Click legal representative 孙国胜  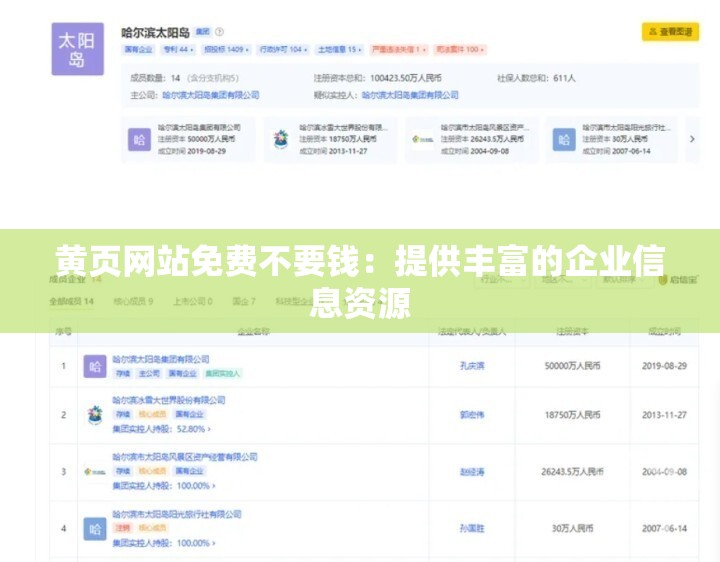tap(472, 528)
